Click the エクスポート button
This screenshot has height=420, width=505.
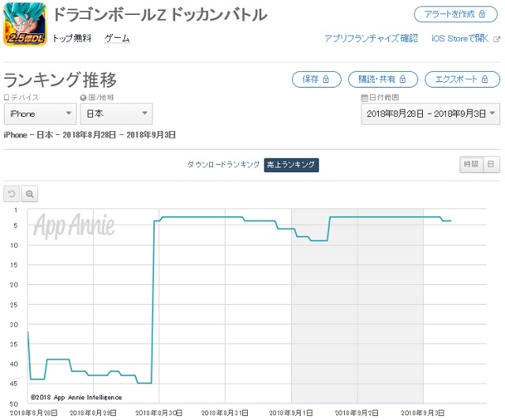(x=462, y=80)
